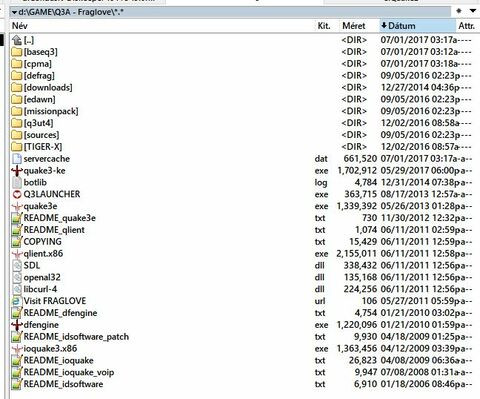Sort by the Attr. column header

point(466,26)
